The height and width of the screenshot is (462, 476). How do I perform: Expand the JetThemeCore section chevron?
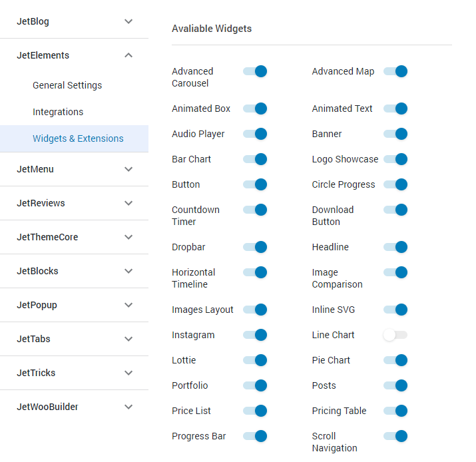128,237
